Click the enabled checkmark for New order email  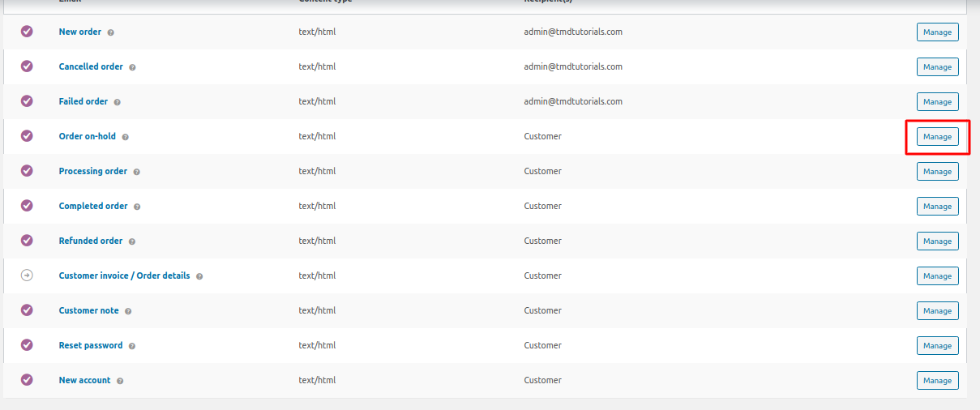tap(27, 32)
